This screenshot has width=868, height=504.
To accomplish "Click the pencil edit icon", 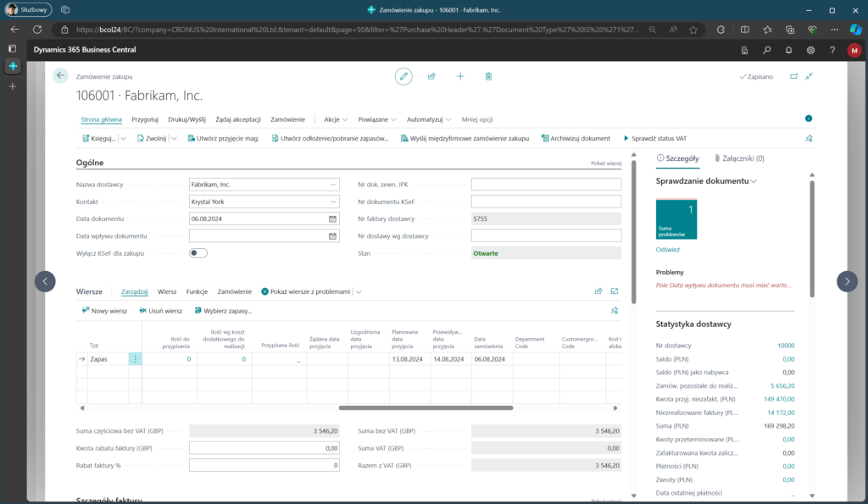I will point(403,76).
